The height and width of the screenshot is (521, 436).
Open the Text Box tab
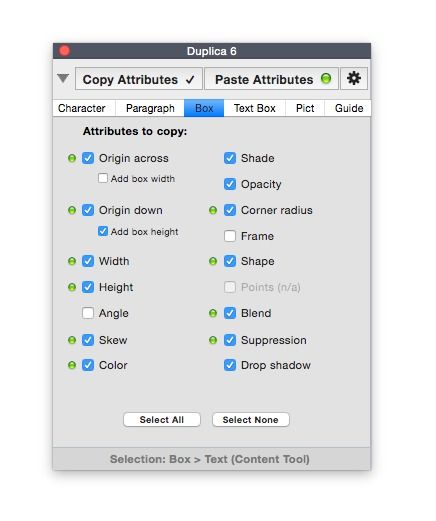[x=254, y=108]
